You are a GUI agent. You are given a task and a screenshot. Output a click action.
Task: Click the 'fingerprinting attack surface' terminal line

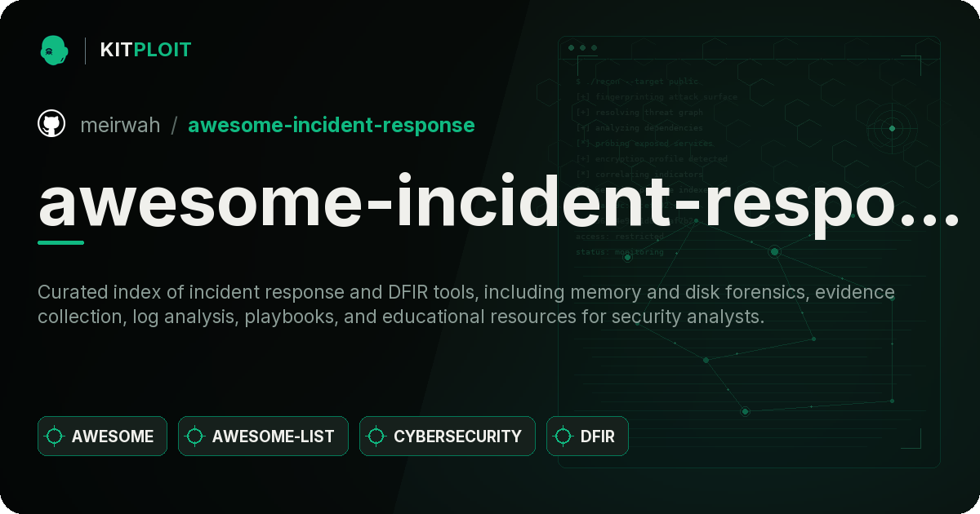[657, 96]
